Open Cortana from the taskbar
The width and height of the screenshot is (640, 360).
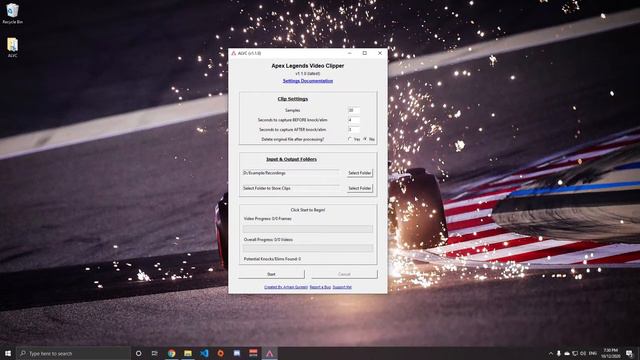(x=138, y=353)
